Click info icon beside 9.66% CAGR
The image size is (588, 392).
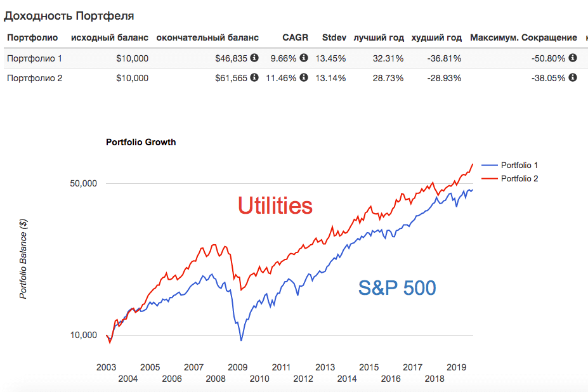pyautogui.click(x=304, y=58)
